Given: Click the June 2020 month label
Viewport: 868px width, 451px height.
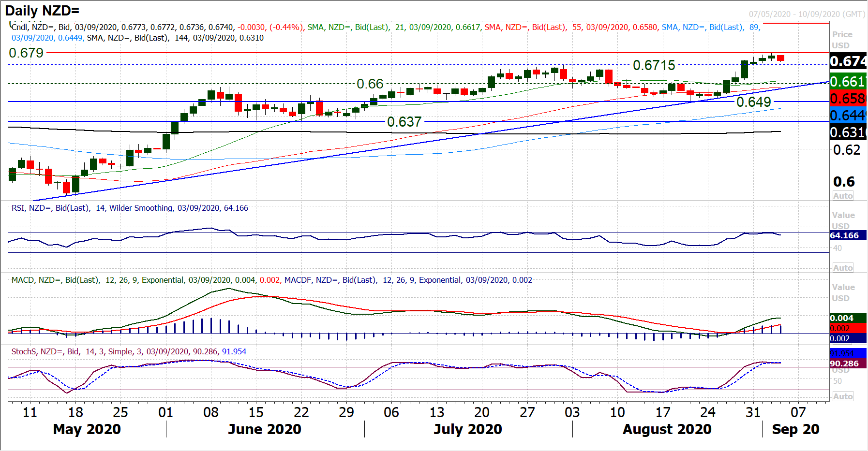Looking at the screenshot, I should 264,429.
